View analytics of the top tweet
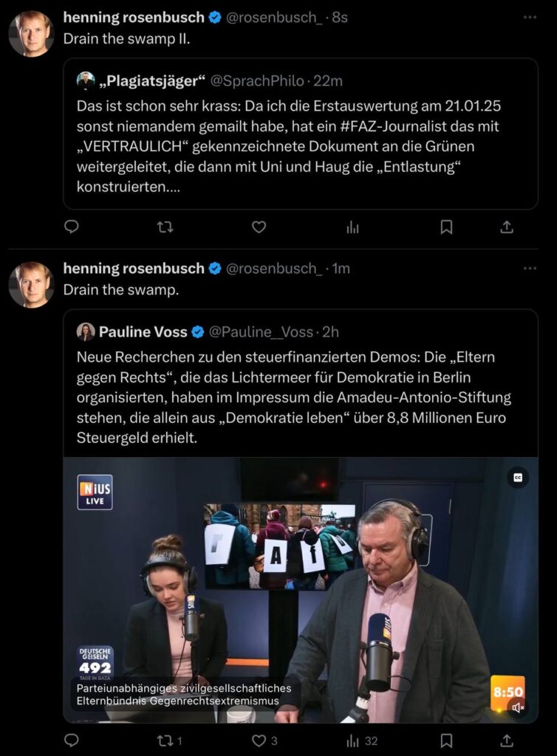The height and width of the screenshot is (756, 557). (x=352, y=227)
